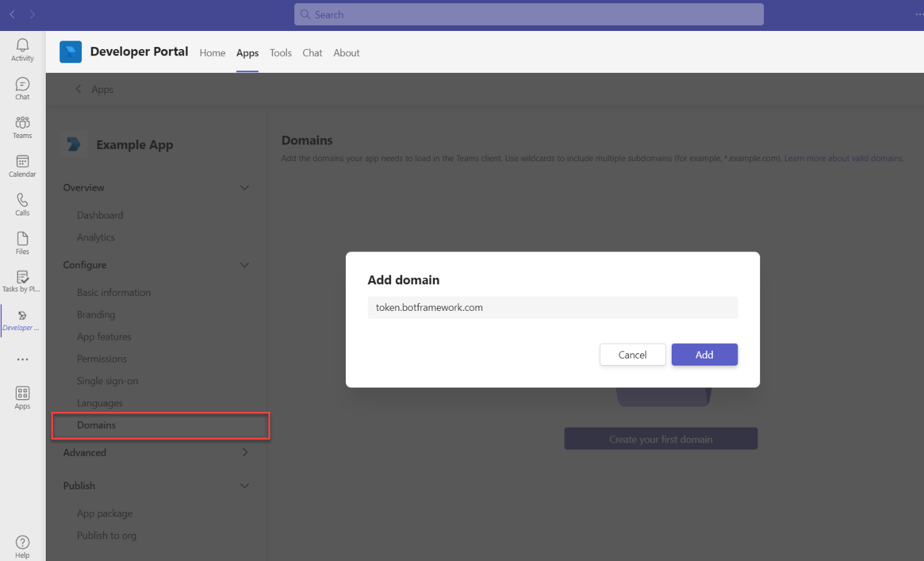This screenshot has height=561, width=924.
Task: Open Analytics in the sidebar
Action: coord(95,237)
